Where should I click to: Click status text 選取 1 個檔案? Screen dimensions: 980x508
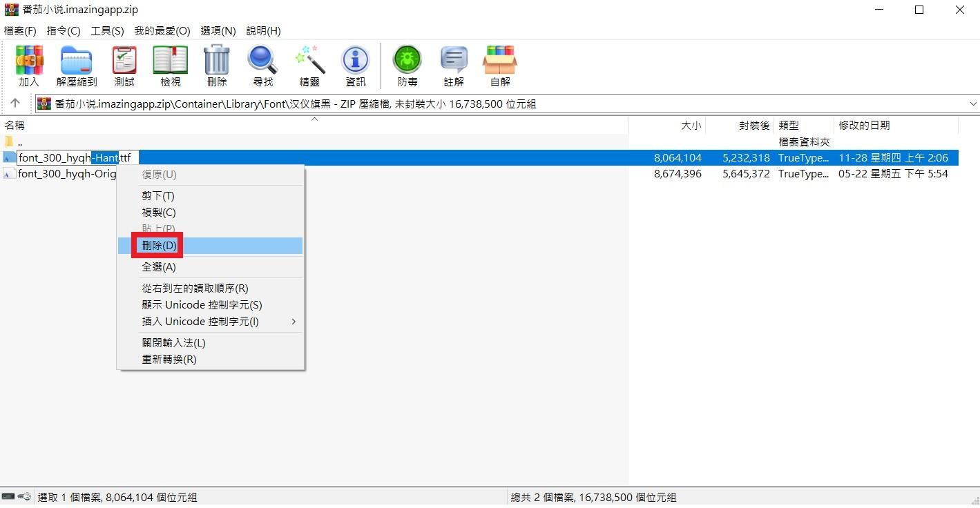[x=70, y=497]
